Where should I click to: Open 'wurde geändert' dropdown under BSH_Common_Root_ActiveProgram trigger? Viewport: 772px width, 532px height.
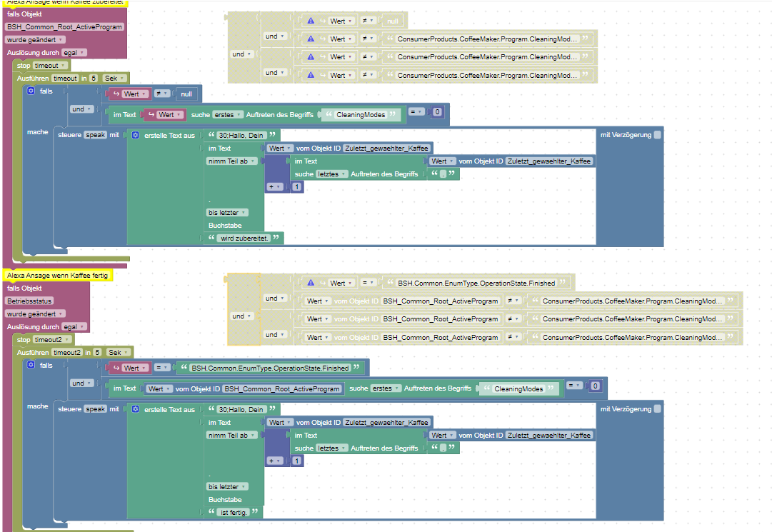click(35, 40)
